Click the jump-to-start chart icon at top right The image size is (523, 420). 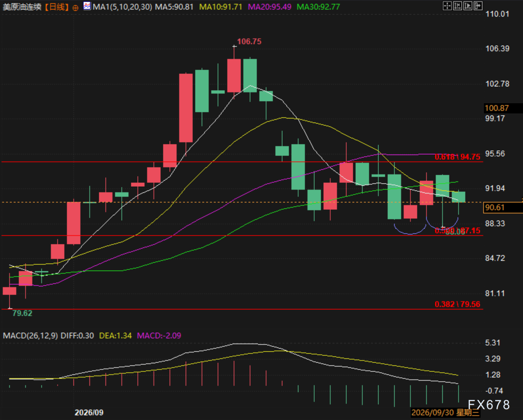(x=458, y=6)
